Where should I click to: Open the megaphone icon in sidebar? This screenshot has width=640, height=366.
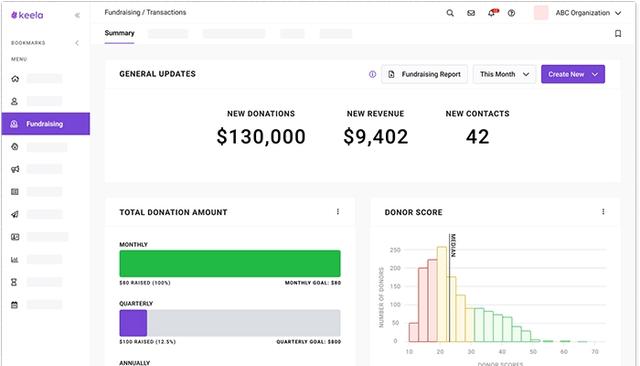[x=15, y=169]
